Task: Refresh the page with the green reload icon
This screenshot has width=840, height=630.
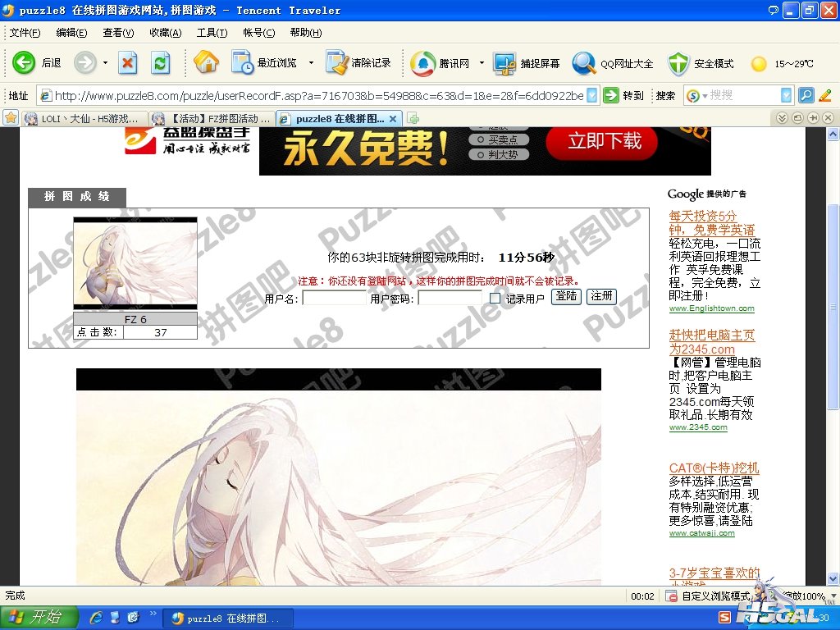Action: coord(160,63)
